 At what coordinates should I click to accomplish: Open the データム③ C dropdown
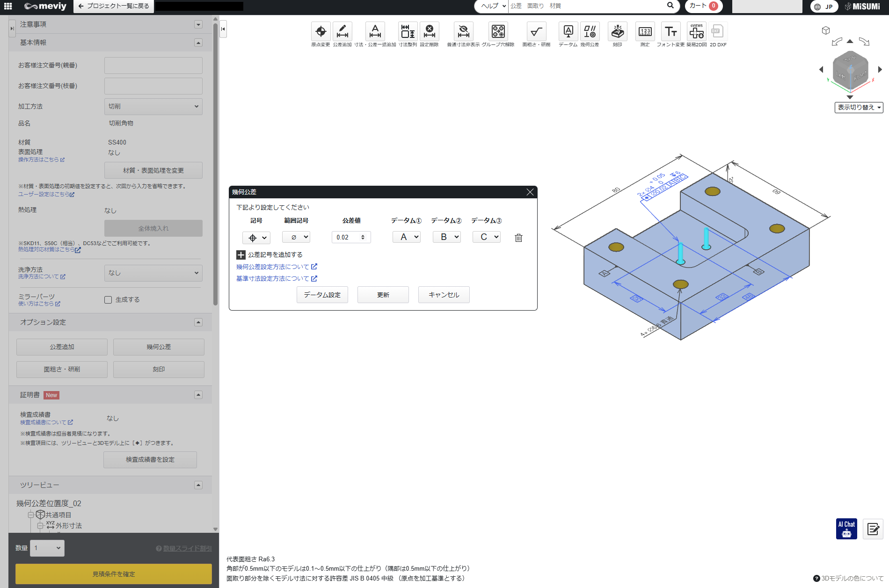pyautogui.click(x=487, y=237)
